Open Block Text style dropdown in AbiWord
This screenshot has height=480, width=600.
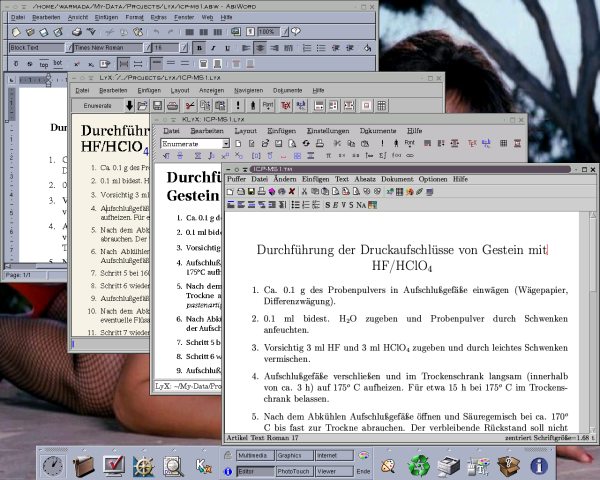coord(69,48)
